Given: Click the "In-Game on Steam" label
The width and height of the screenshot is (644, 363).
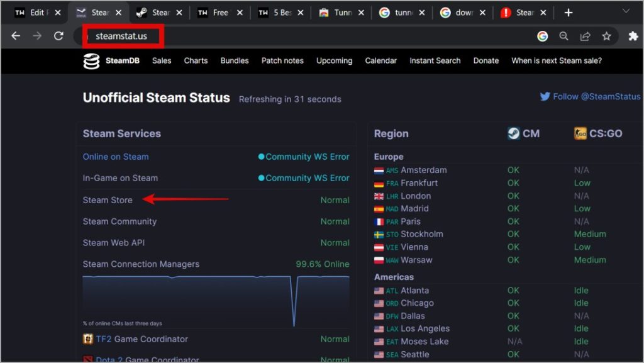Looking at the screenshot, I should coord(120,178).
